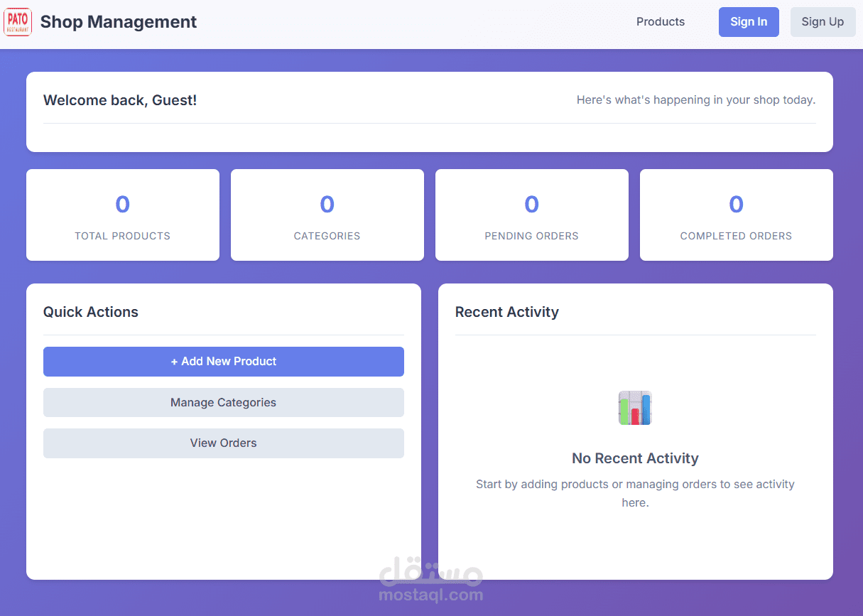
Task: Click the Pending Orders counter card
Action: pyautogui.click(x=531, y=215)
